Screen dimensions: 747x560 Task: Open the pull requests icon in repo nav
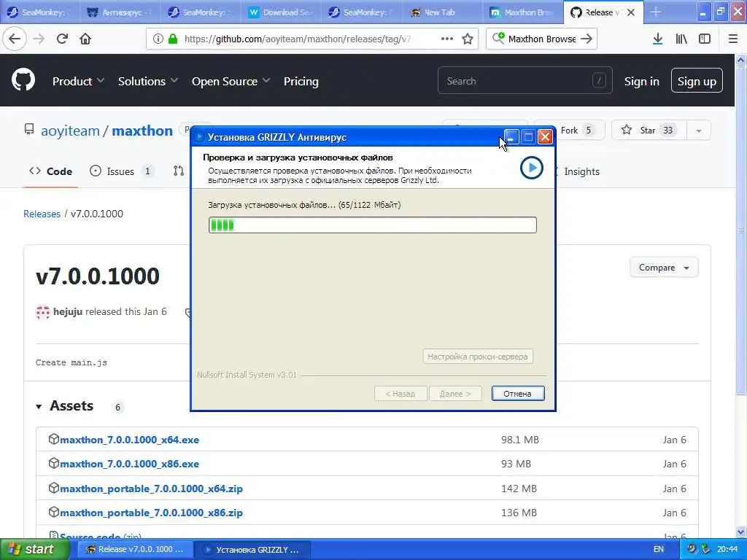coord(179,171)
